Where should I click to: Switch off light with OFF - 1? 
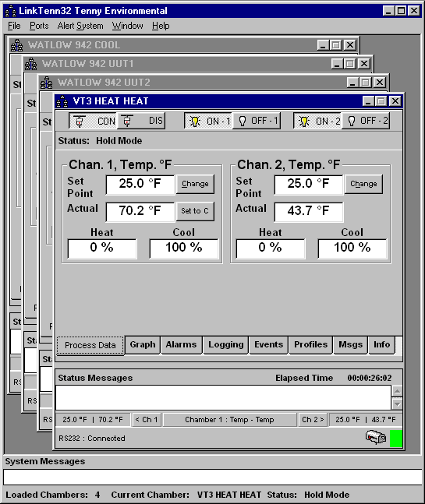257,121
